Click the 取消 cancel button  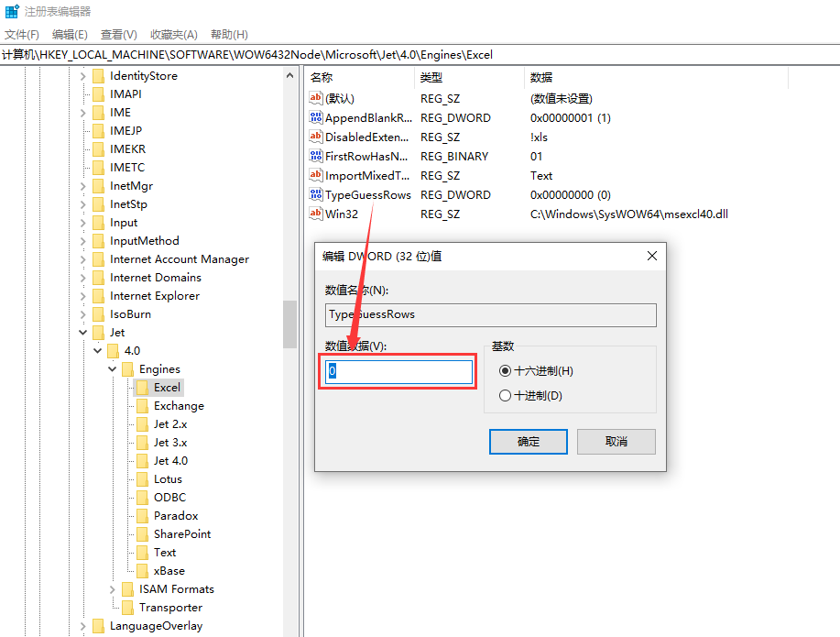(616, 441)
